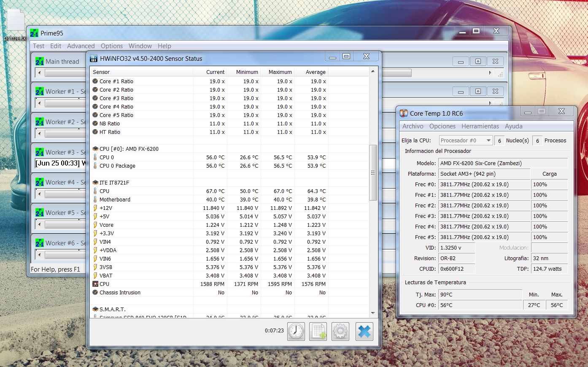The width and height of the screenshot is (588, 367).
Task: Click Main thread scrollbar left arrow
Action: [x=40, y=73]
